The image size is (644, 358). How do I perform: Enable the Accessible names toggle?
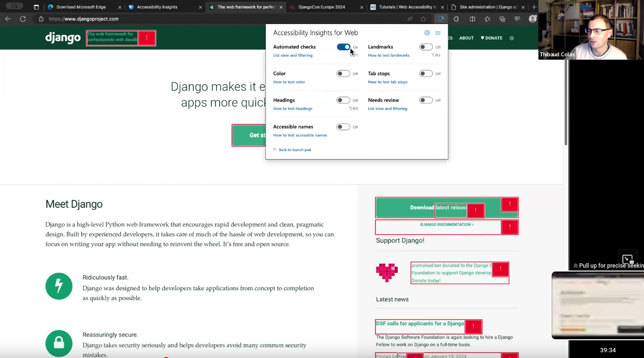[x=343, y=127]
